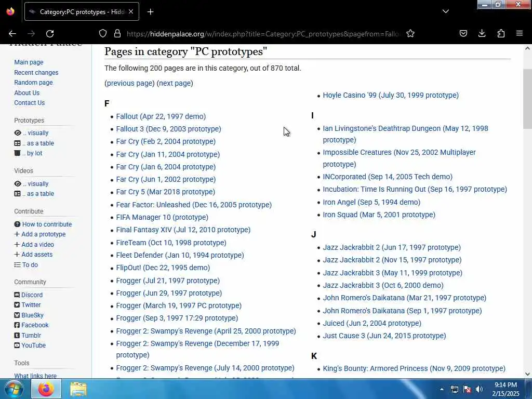Open Jazz Jackrabbit 3 (Oct 6, 2000 demo)
The image size is (532, 399).
pyautogui.click(x=383, y=285)
